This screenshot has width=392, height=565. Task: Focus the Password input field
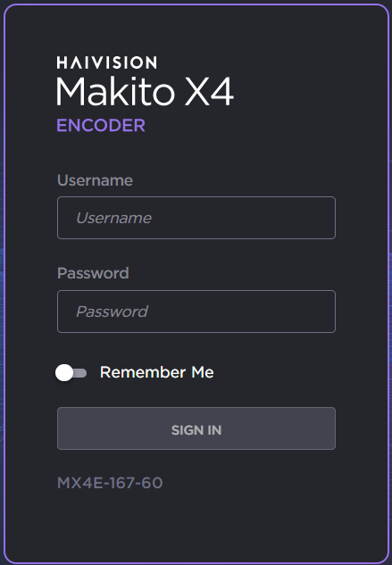196,312
